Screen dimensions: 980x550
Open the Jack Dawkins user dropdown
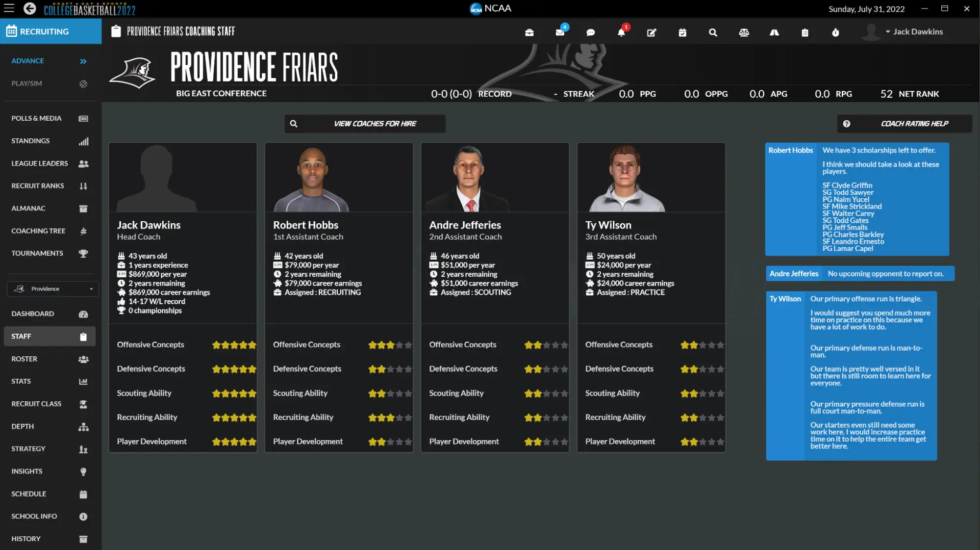click(x=914, y=31)
